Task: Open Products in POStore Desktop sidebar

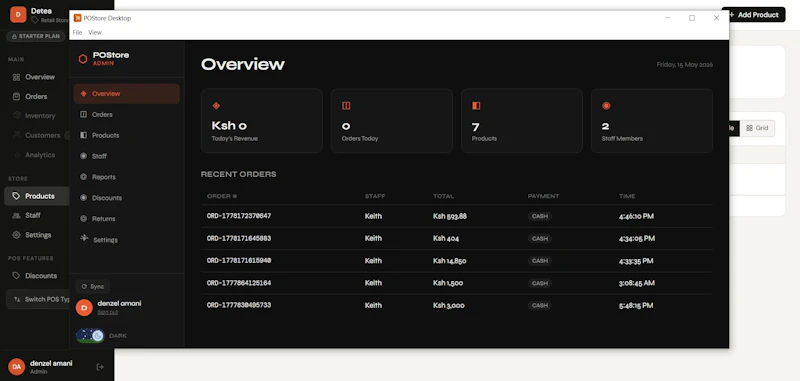Action: coord(127,136)
